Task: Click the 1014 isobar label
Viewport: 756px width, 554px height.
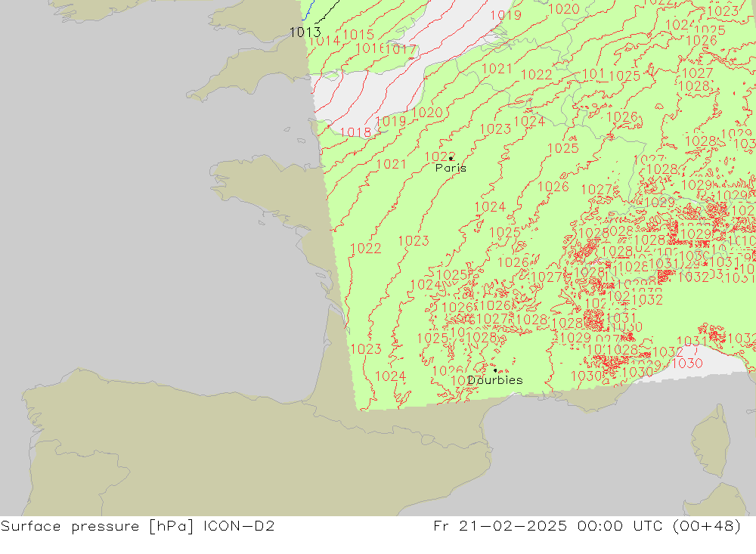Action: click(325, 41)
